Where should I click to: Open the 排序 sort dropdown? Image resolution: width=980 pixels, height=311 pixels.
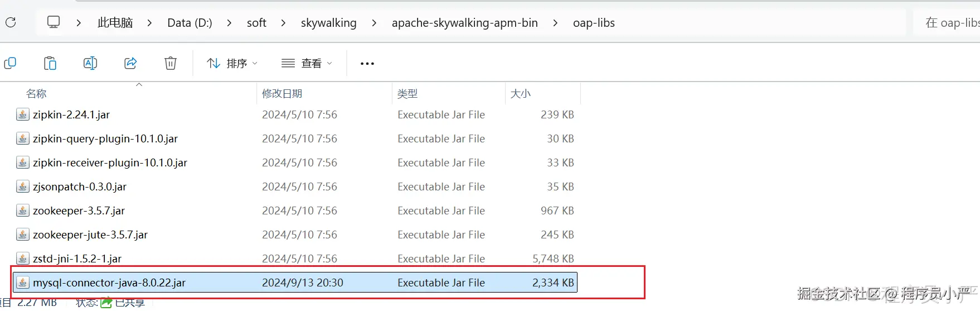[x=232, y=64]
